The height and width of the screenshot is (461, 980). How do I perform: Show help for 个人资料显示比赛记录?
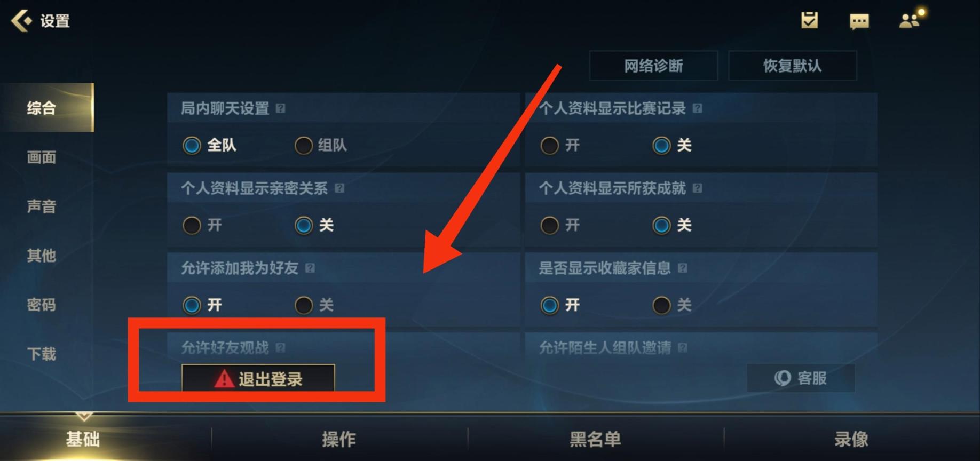(x=697, y=108)
